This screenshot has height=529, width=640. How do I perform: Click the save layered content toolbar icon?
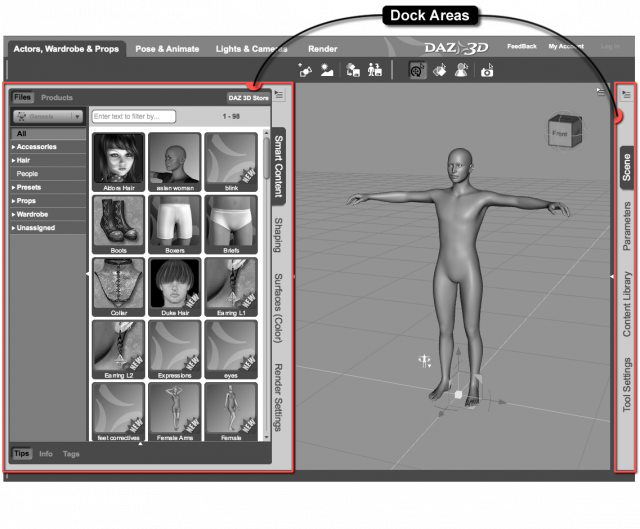click(353, 70)
